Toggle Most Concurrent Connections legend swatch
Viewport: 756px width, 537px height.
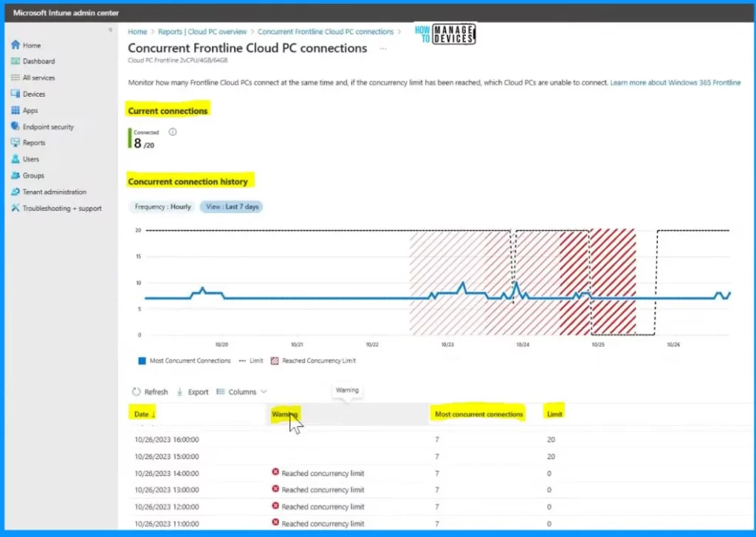pyautogui.click(x=142, y=361)
